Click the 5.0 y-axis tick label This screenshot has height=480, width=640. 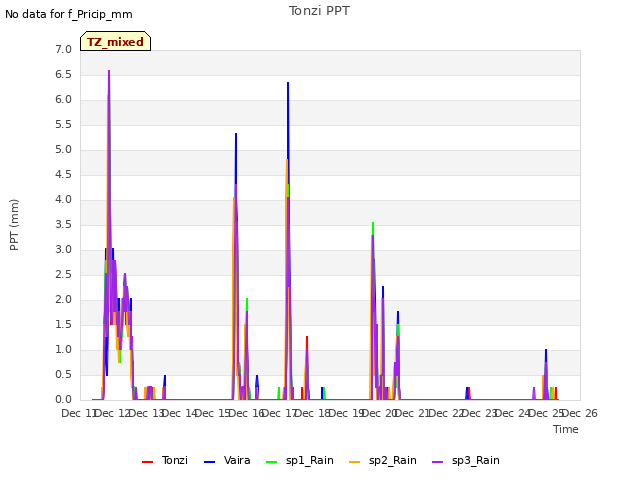point(63,149)
